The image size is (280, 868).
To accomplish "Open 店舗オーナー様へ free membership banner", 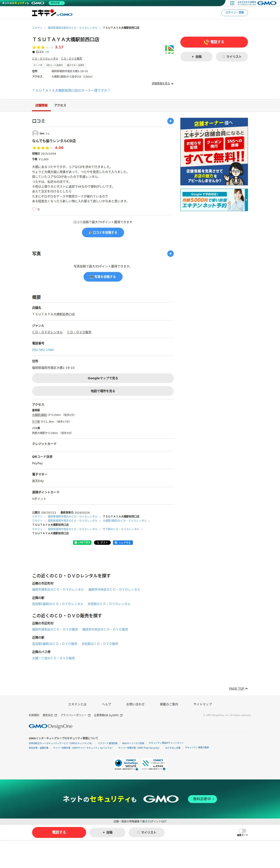I will coord(214,151).
